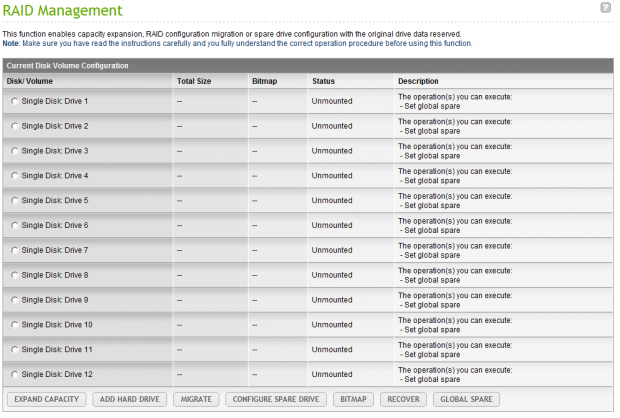Click the RECOVER button
Screen dimensions: 620x418
pos(403,399)
